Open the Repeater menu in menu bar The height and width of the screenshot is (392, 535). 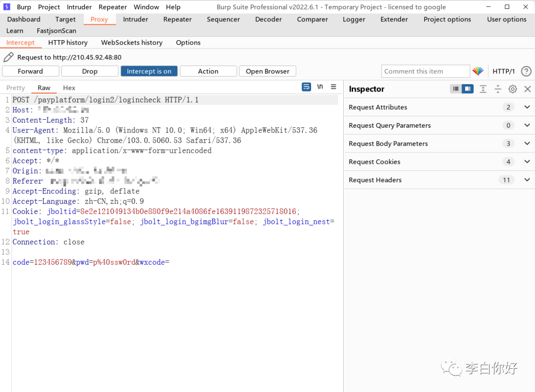click(112, 7)
